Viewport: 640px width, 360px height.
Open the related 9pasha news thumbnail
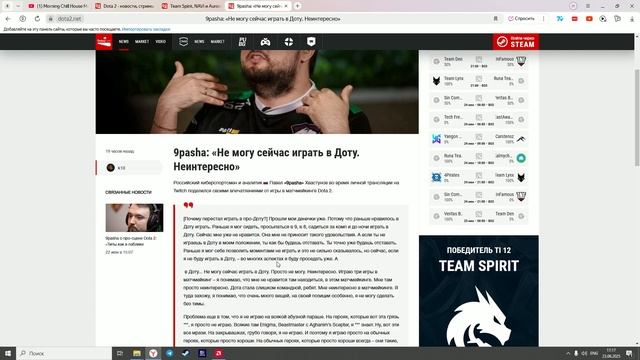[x=134, y=218]
